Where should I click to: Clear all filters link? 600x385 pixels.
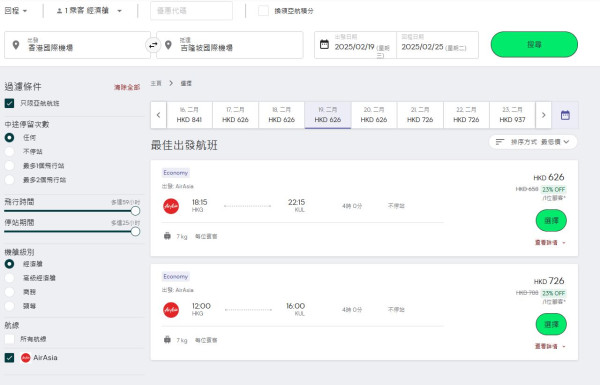127,87
